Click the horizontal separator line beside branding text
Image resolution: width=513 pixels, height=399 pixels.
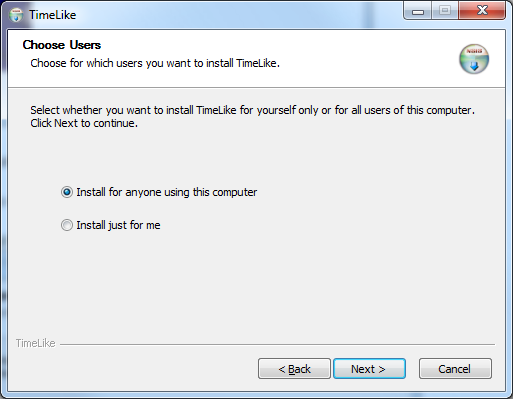[x=277, y=344]
